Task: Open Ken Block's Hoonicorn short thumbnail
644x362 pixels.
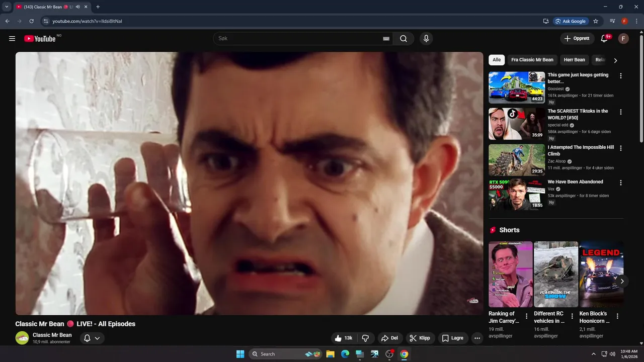Action: (x=601, y=274)
